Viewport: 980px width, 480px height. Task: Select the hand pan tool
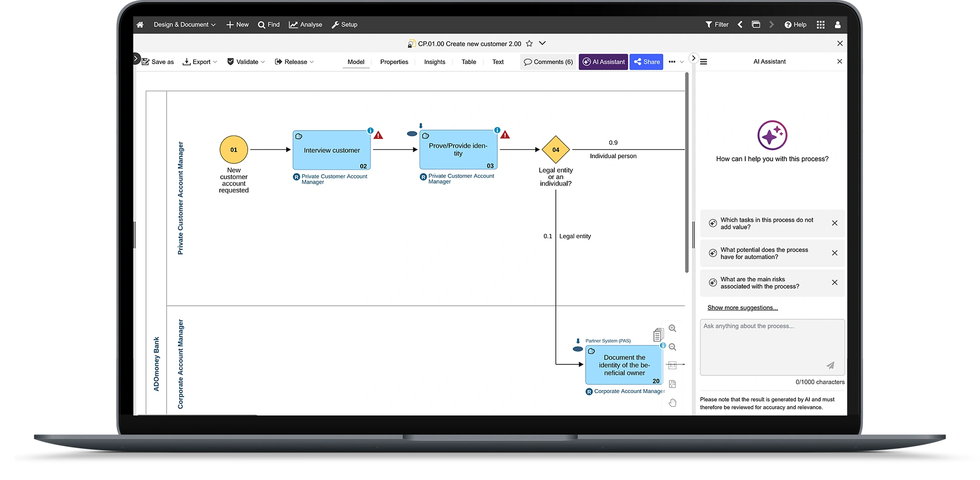point(672,403)
